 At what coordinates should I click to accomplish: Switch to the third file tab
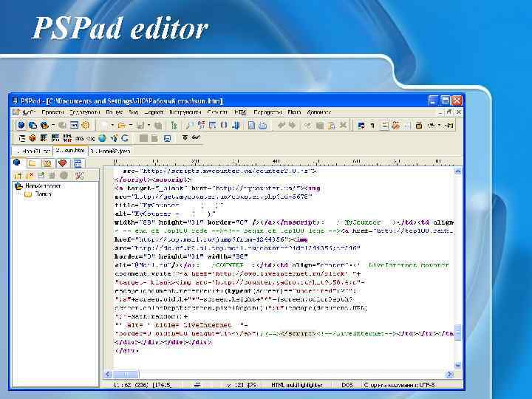[x=110, y=151]
